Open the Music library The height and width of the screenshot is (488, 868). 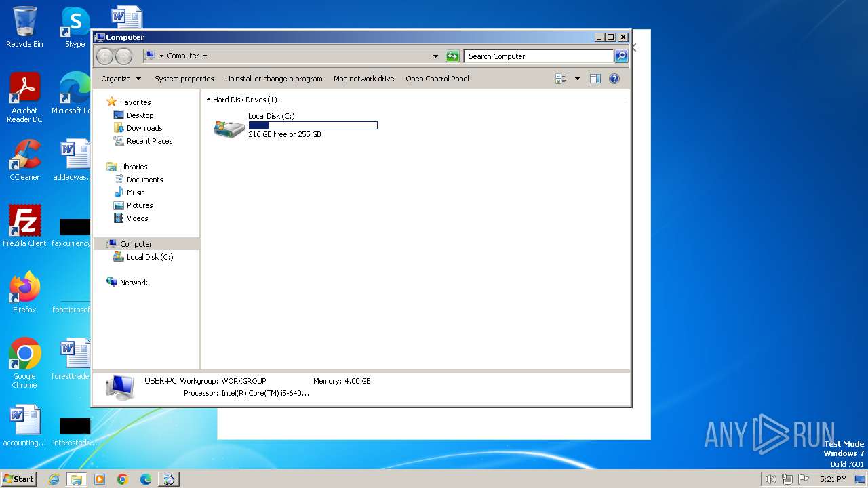point(136,192)
